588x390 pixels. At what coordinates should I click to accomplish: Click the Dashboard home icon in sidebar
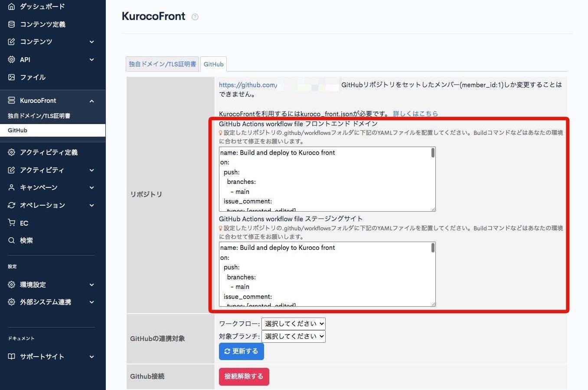(12, 7)
